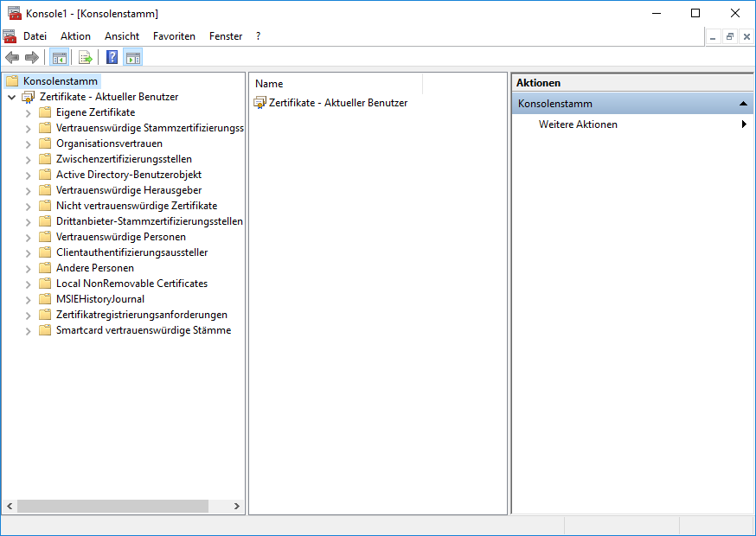Click the Liste exportieren toolbar icon
The height and width of the screenshot is (536, 756).
(85, 57)
